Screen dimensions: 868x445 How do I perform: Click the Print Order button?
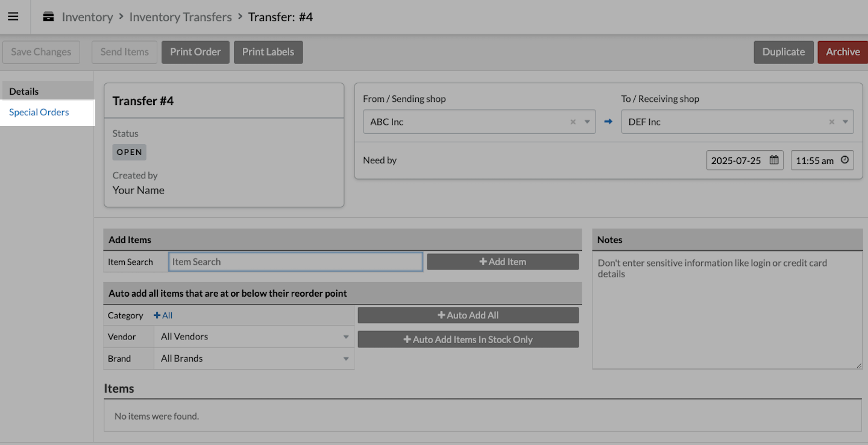(195, 52)
